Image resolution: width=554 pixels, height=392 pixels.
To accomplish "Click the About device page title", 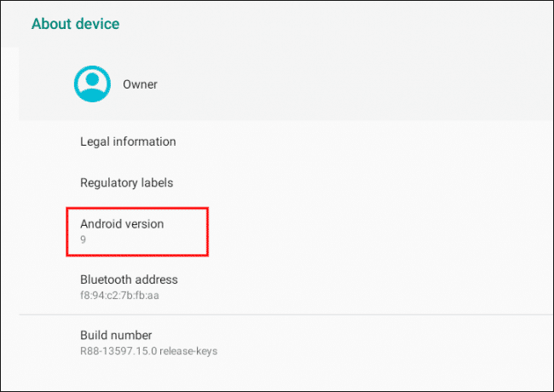I will tap(75, 24).
